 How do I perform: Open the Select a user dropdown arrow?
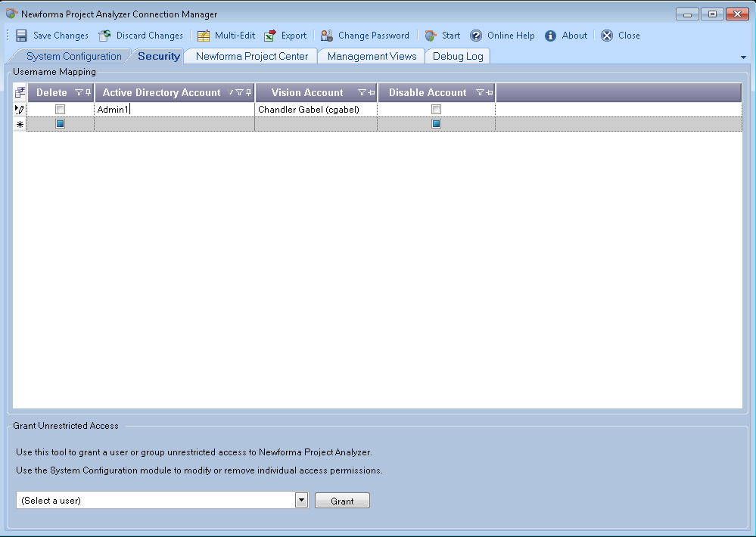point(302,501)
